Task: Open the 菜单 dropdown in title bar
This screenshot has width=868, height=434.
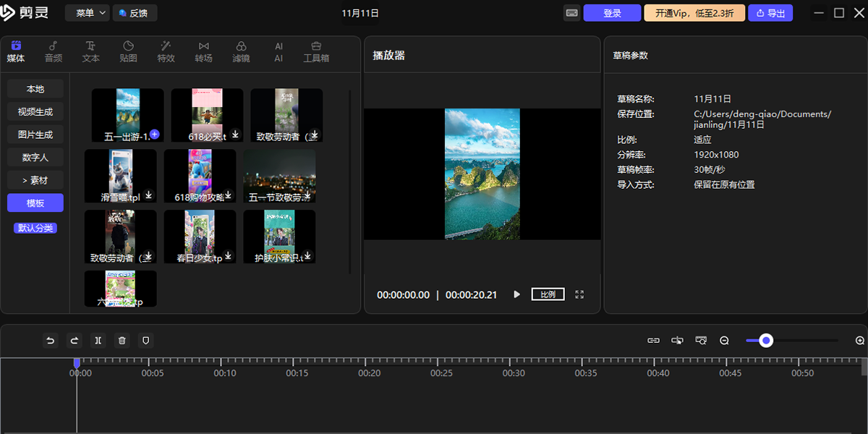Action: [x=87, y=12]
